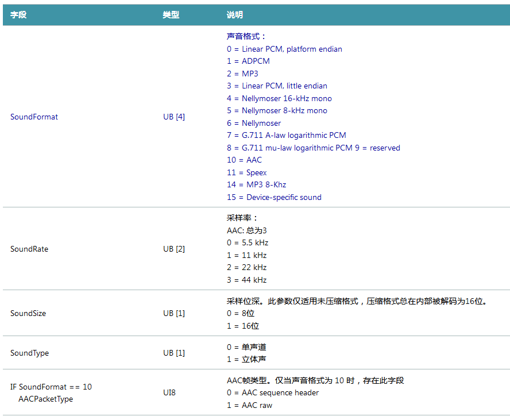Select the SoundType field name

click(x=29, y=353)
